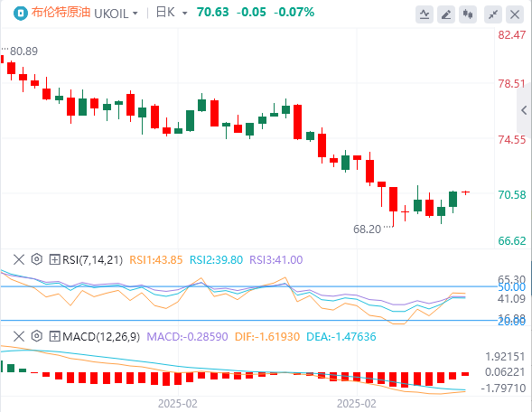Expand the RSI panel plus icon
The image size is (532, 412).
[x=54, y=259]
